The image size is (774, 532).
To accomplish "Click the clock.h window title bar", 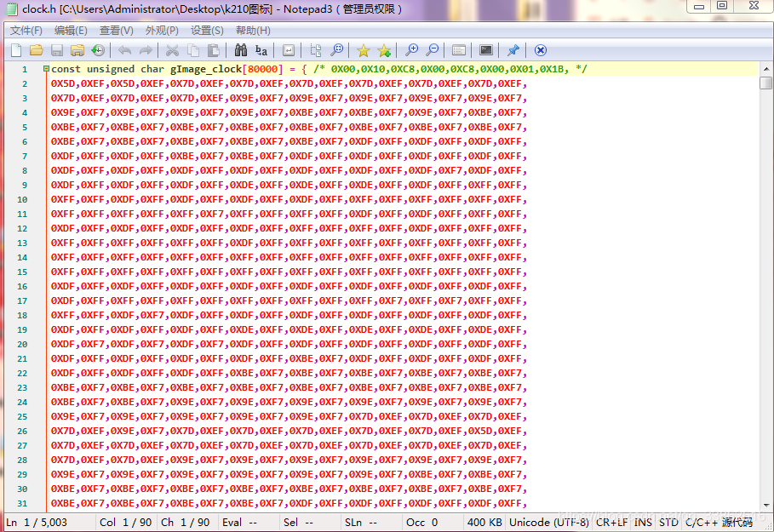I will (346, 9).
